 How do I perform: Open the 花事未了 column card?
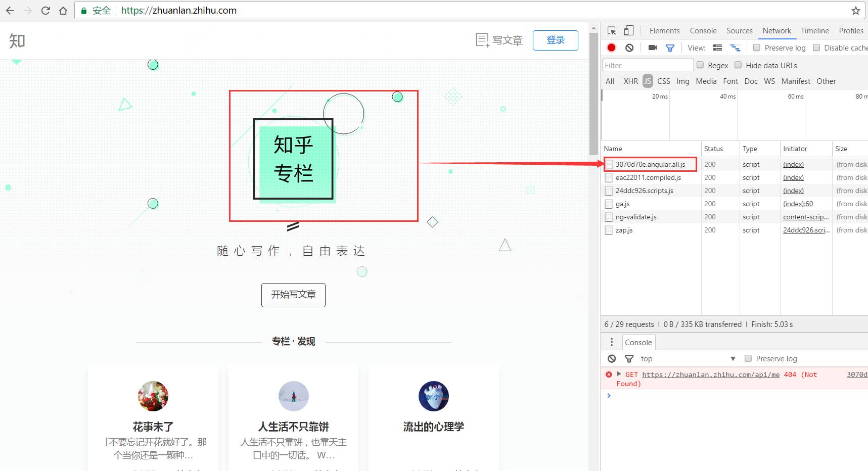click(x=153, y=418)
